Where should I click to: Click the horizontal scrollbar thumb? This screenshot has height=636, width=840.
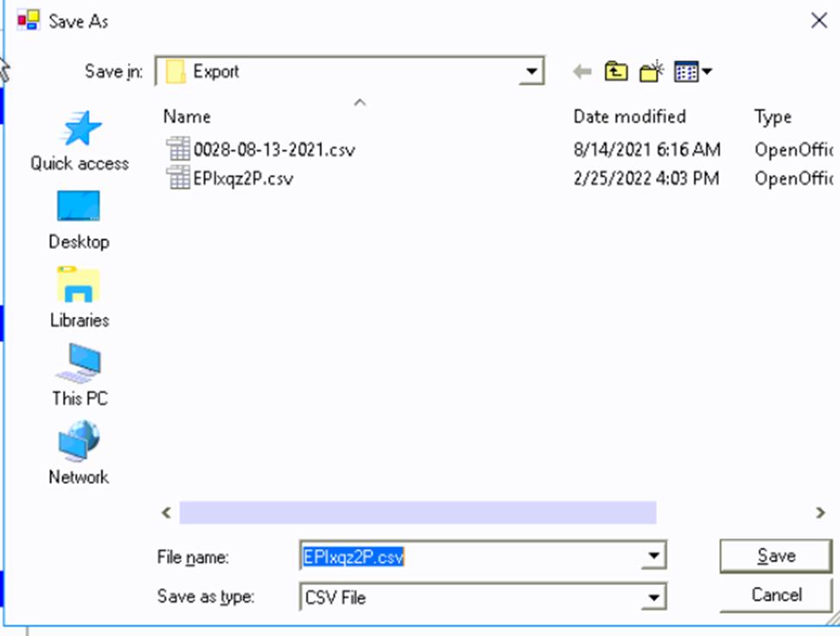point(418,512)
